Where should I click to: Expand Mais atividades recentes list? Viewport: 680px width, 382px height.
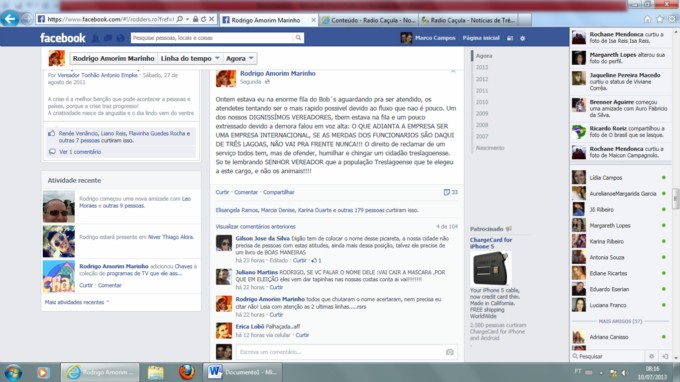point(77,302)
